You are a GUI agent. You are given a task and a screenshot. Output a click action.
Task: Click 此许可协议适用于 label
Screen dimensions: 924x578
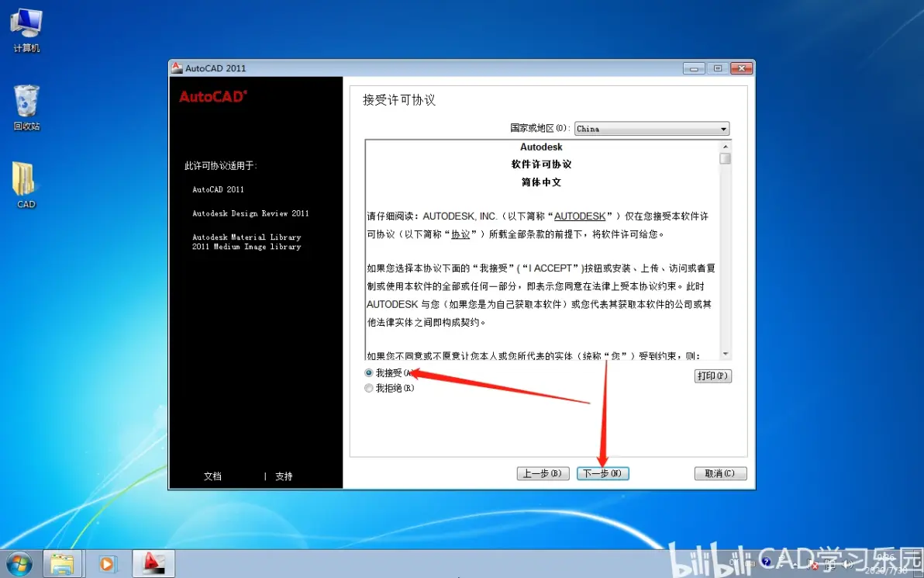(x=221, y=166)
